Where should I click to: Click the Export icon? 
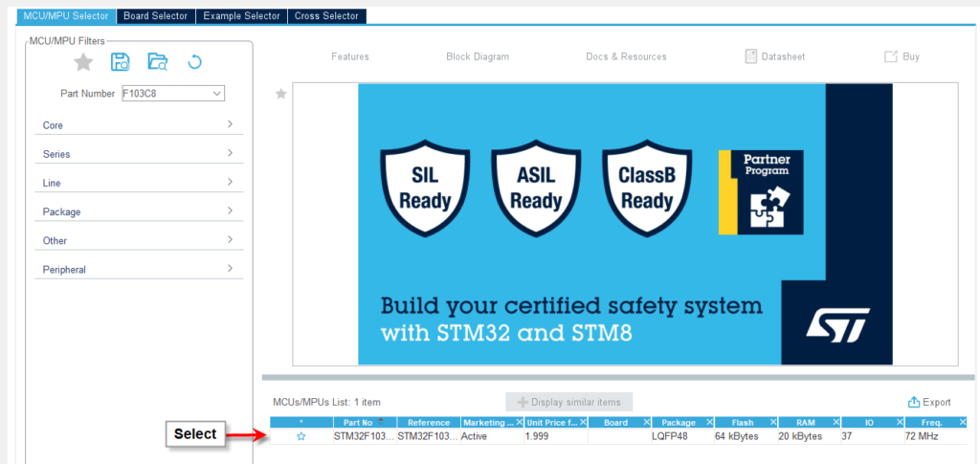point(914,402)
